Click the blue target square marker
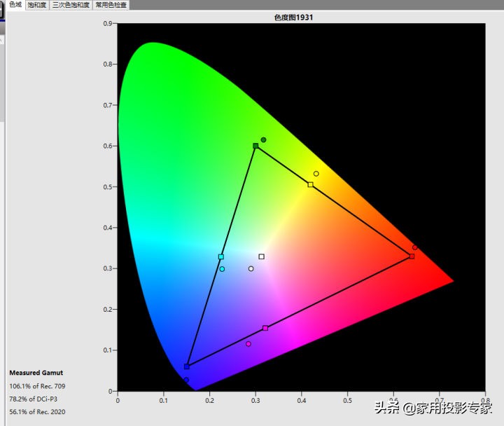 [x=187, y=366]
